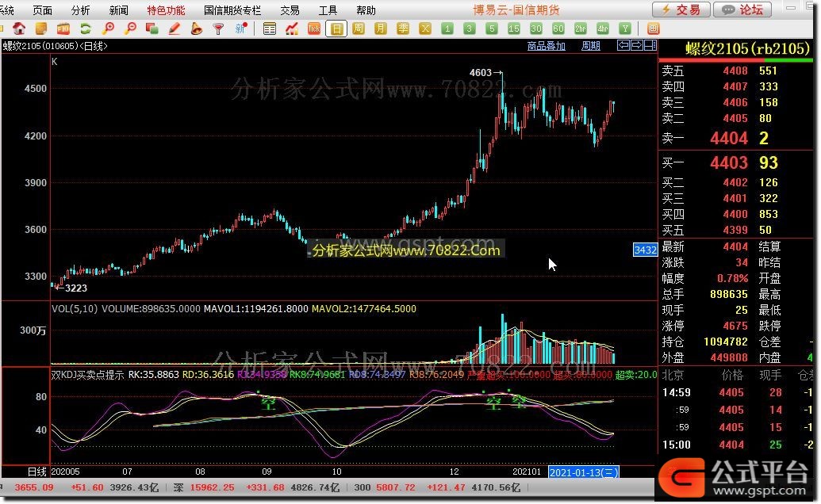821x504 pixels.
Task: Click the red trend chart icon
Action: coord(292,29)
